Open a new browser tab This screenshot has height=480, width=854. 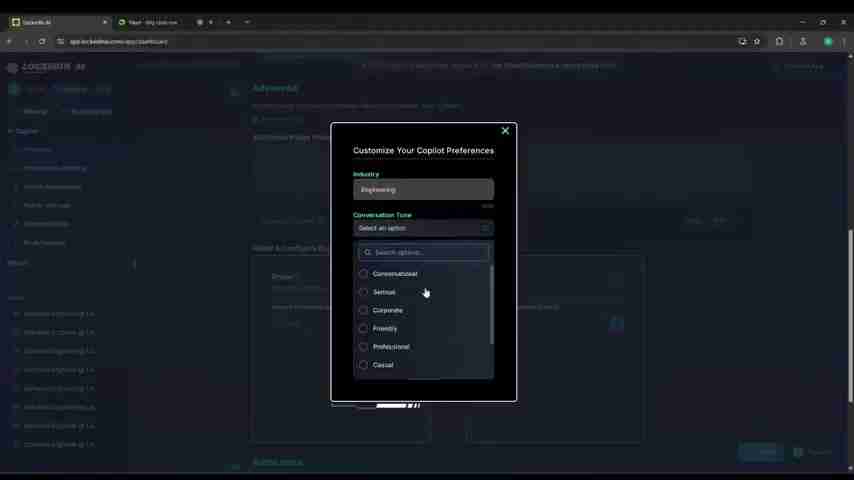pos(228,22)
